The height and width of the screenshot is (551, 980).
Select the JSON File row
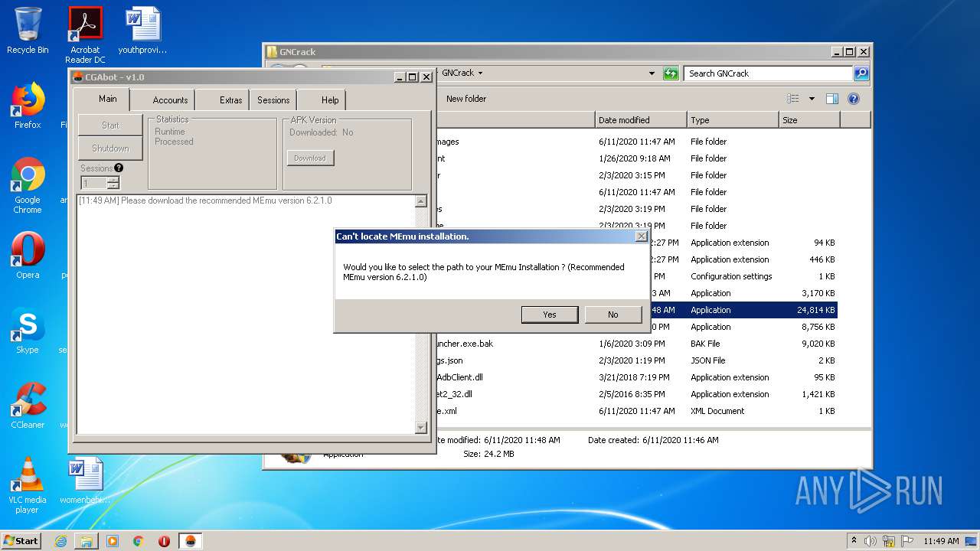pyautogui.click(x=637, y=360)
